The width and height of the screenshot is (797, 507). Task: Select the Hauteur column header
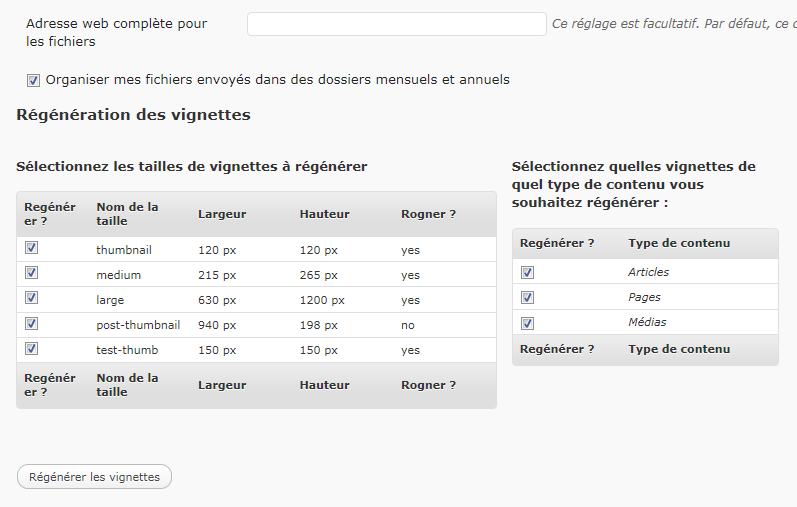pyautogui.click(x=324, y=214)
